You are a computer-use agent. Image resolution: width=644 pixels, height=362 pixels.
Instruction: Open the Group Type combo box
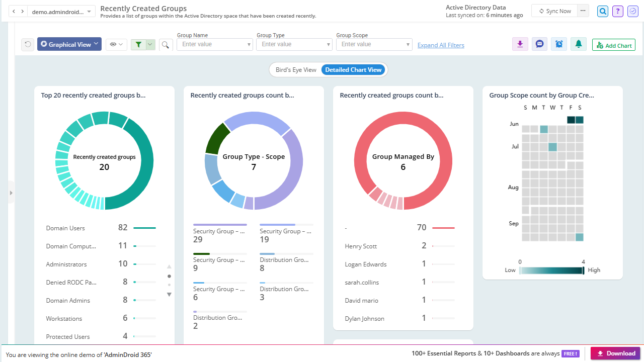point(294,44)
